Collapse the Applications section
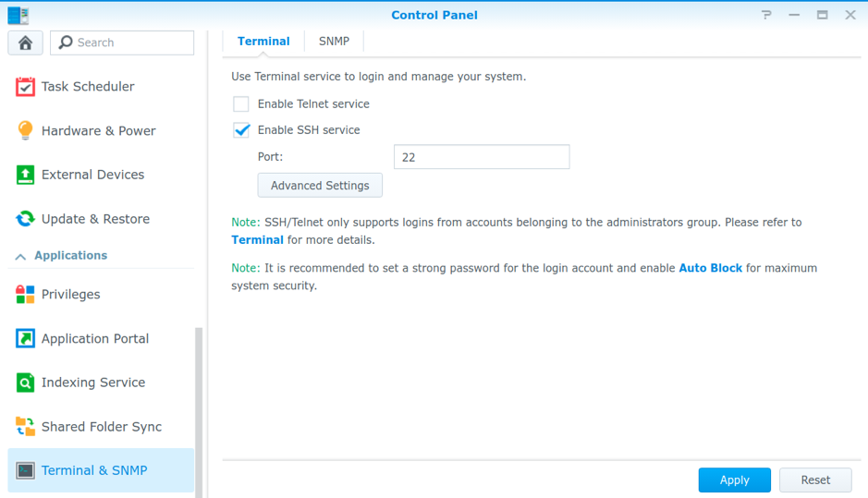This screenshot has height=498, width=868. (20, 256)
